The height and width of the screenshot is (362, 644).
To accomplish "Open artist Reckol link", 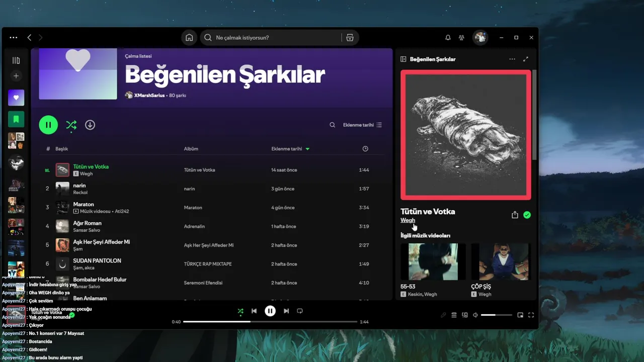I will coord(80,193).
